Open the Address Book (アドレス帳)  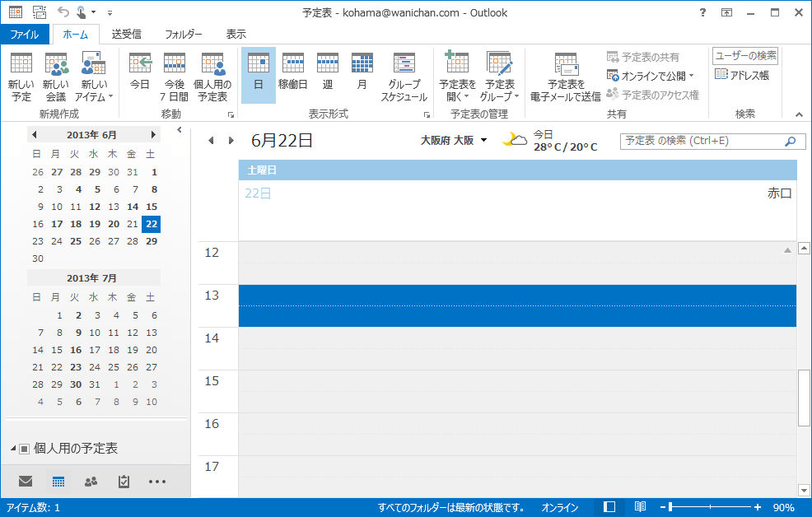pyautogui.click(x=741, y=75)
